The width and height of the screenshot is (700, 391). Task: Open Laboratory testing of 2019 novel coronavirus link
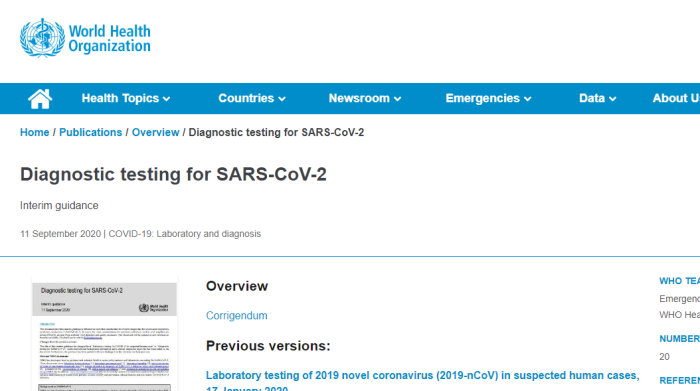pos(422,380)
